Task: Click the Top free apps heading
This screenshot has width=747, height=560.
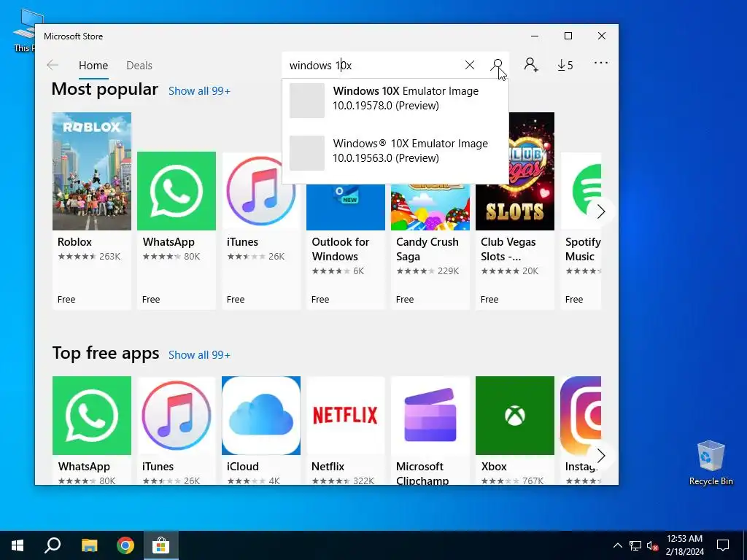Action: click(106, 354)
